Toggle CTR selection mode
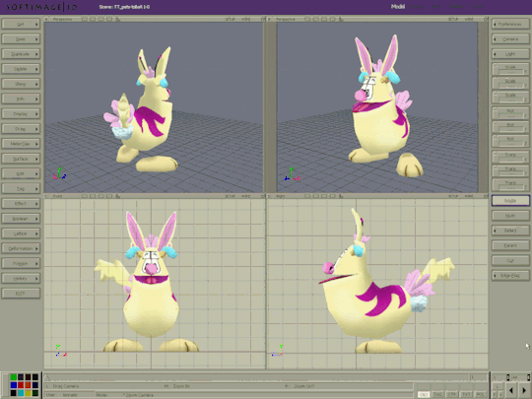This screenshot has height=399, width=532. 452,394
